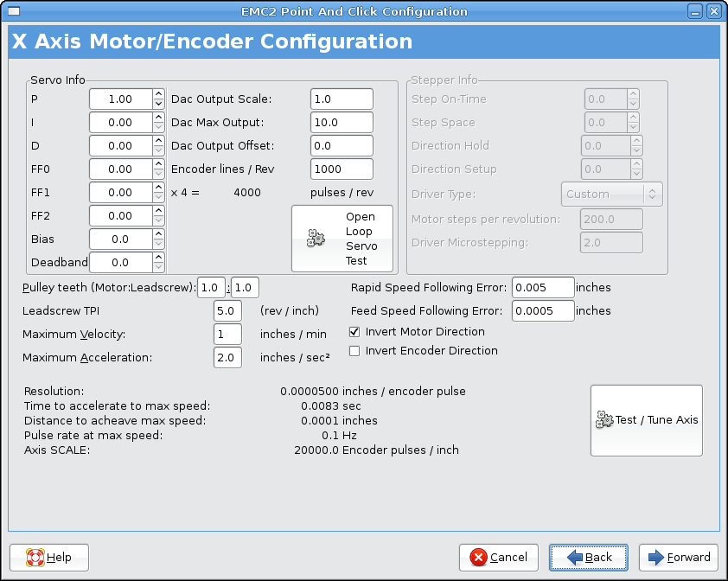Increase the P value with up arrow
The image size is (728, 581).
point(159,94)
